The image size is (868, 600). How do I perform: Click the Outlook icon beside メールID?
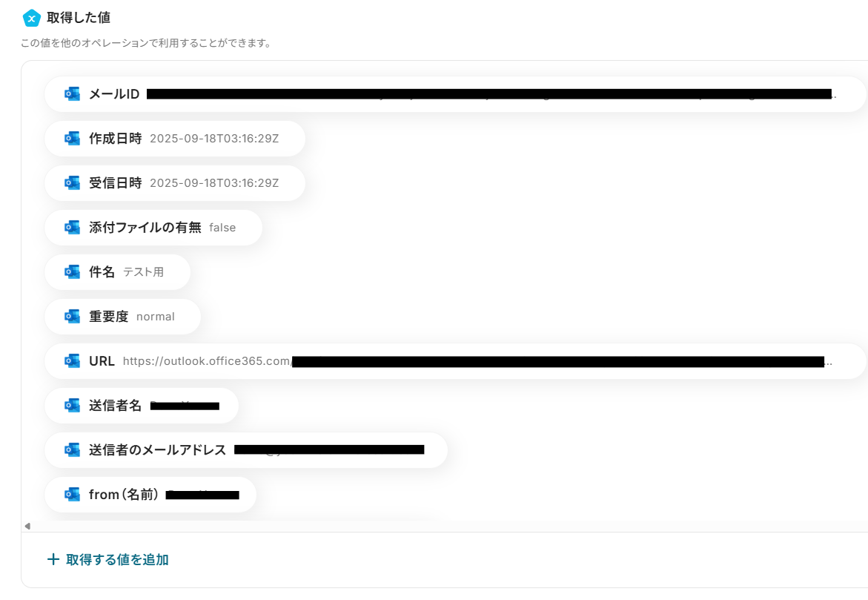(x=72, y=94)
